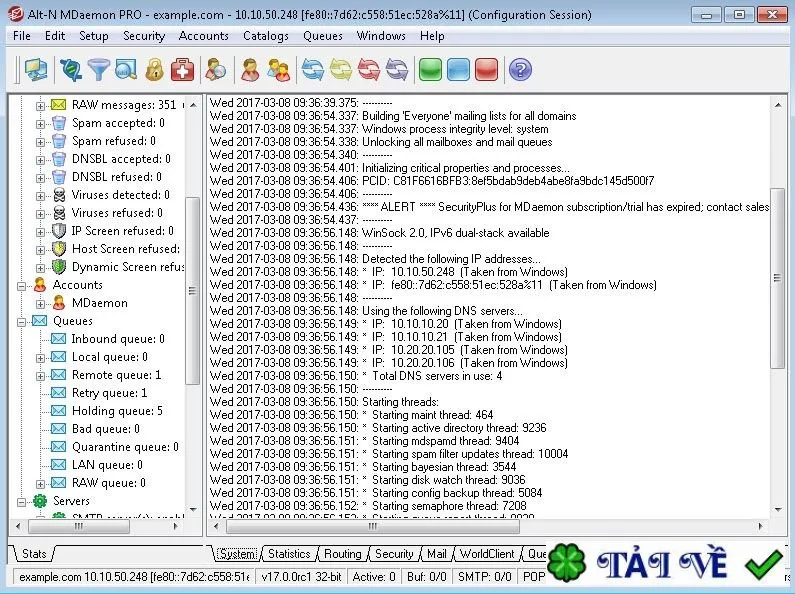Open the Edit menu
Viewport: 795px width, 594px height.
coord(55,36)
